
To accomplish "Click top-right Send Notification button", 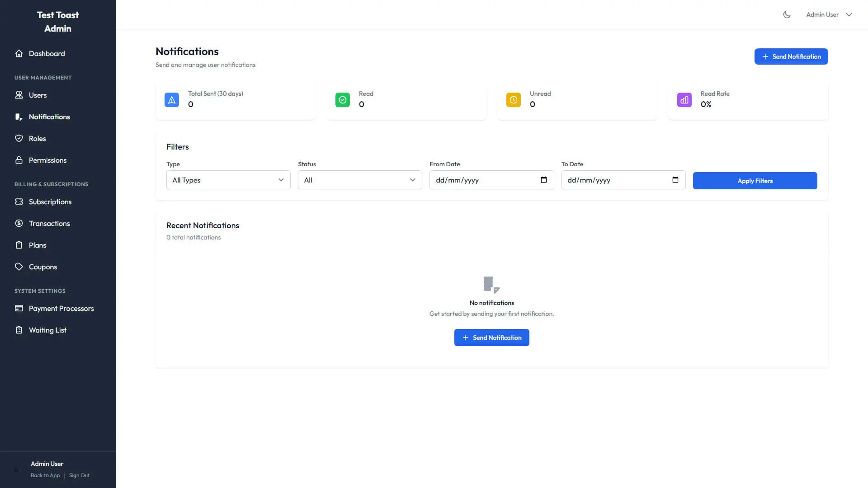I will click(791, 56).
